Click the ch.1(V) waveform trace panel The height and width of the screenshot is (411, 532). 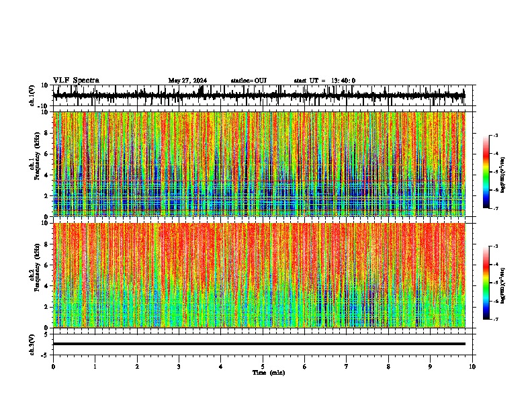pos(262,95)
